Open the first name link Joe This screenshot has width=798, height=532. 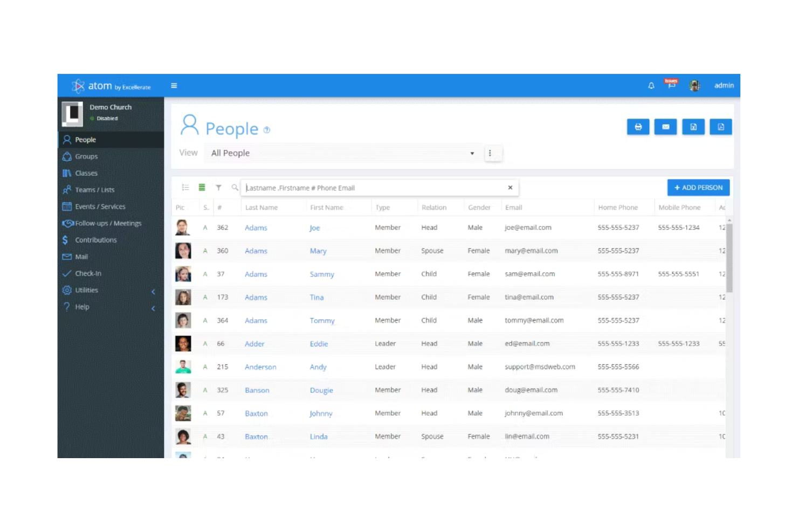pyautogui.click(x=315, y=228)
